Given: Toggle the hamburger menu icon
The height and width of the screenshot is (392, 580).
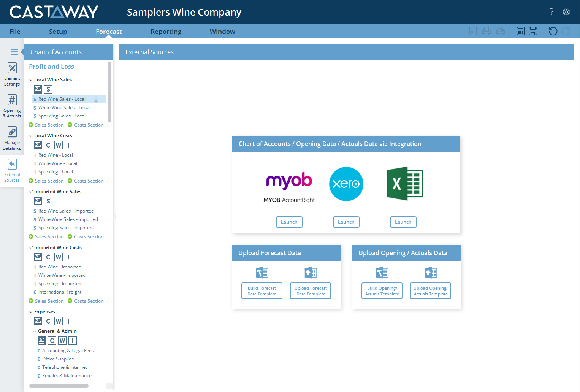Looking at the screenshot, I should [x=14, y=52].
